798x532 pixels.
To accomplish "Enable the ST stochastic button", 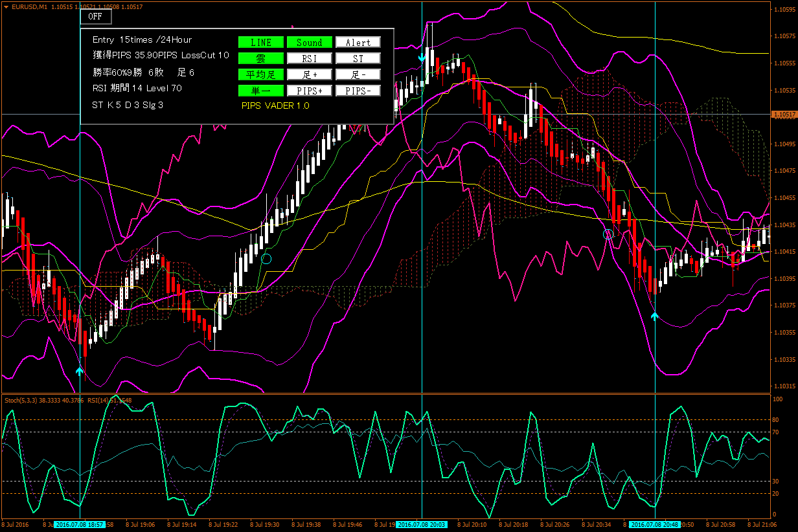I will pyautogui.click(x=358, y=58).
